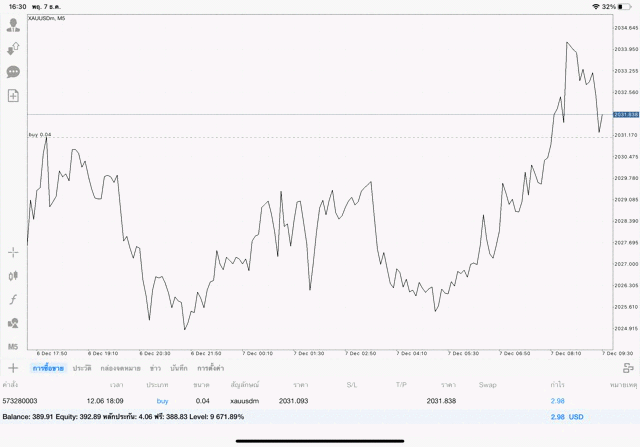This screenshot has width=640, height=447.
Task: Select the การซื้อขาย tab
Action: pyautogui.click(x=48, y=369)
